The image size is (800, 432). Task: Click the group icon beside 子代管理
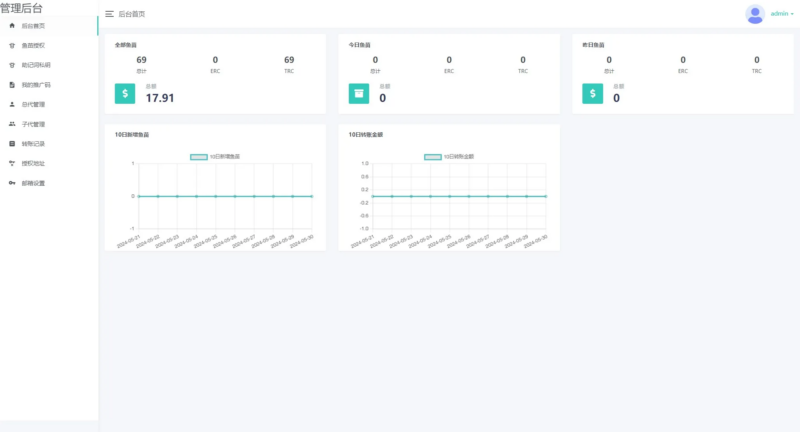[x=11, y=124]
